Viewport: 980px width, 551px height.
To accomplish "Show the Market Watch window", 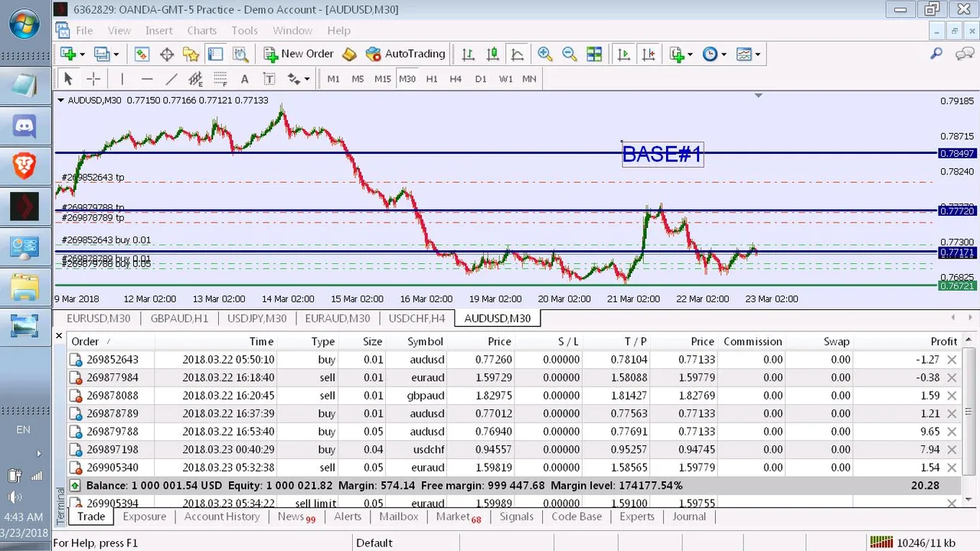I will pos(142,54).
